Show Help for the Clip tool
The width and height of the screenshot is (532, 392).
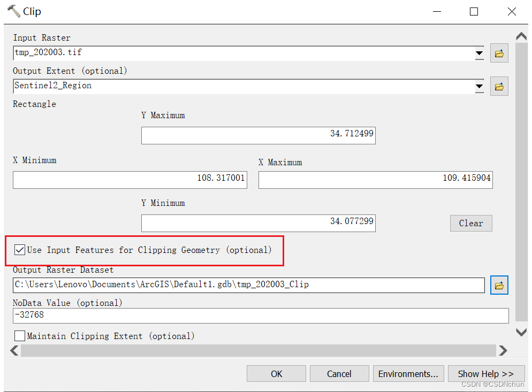tap(486, 373)
